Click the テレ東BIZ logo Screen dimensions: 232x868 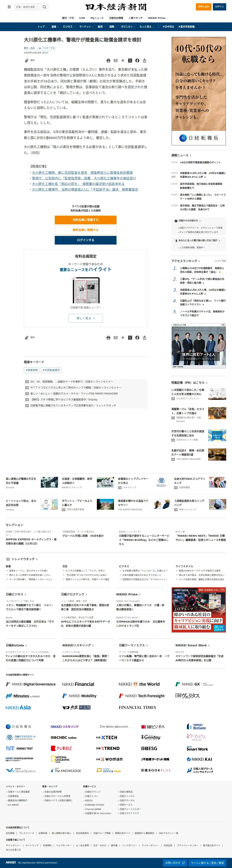[x=61, y=748]
